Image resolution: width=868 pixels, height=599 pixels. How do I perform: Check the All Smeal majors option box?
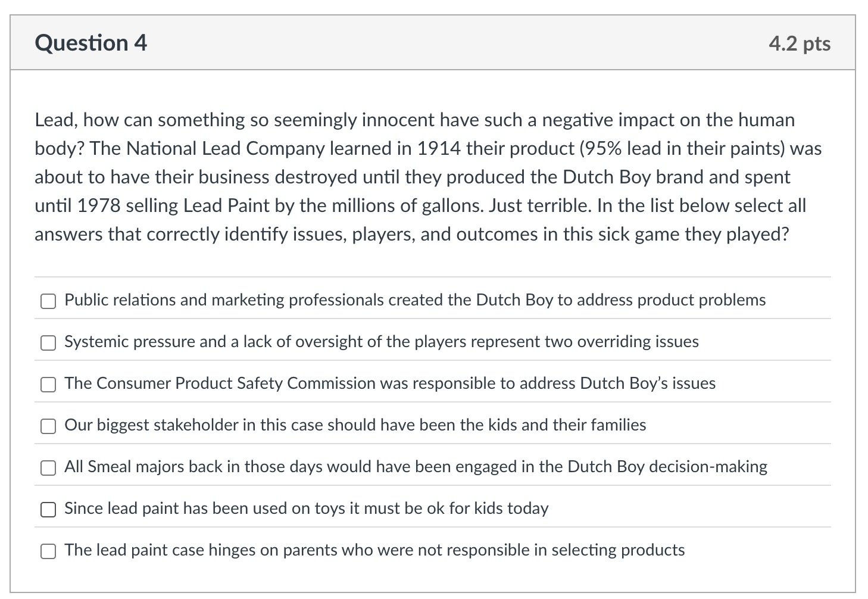point(48,468)
